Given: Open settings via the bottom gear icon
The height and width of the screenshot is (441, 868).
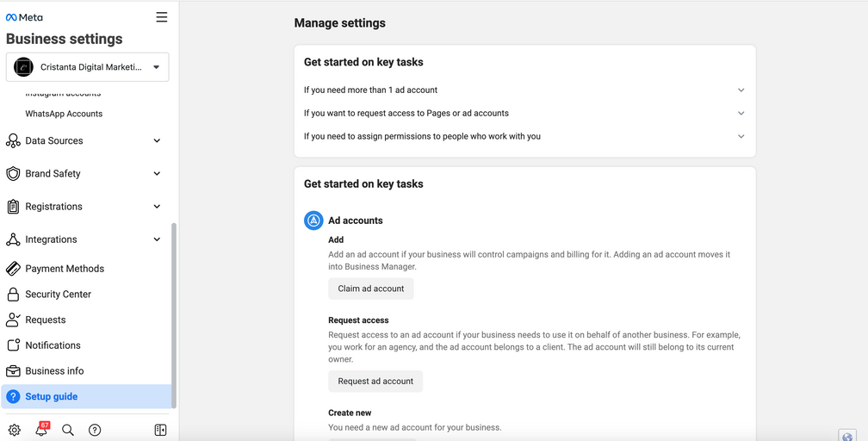Looking at the screenshot, I should pyautogui.click(x=15, y=430).
